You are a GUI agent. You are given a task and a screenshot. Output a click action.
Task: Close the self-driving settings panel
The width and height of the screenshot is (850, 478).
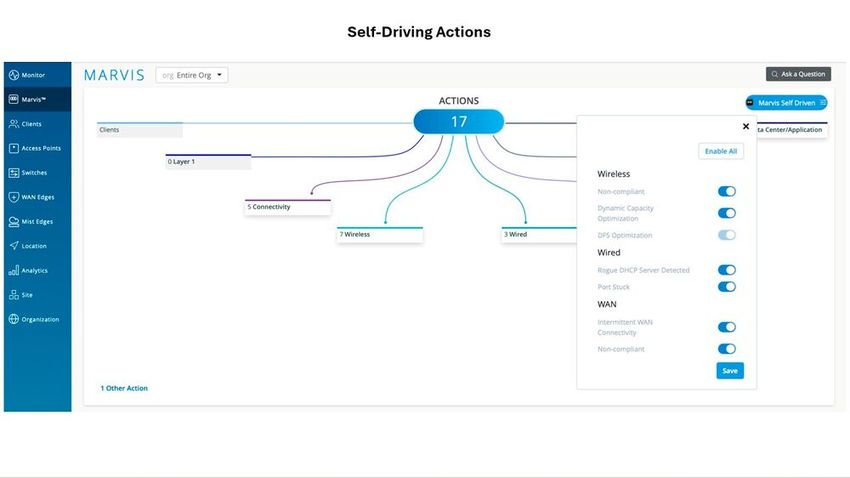(746, 126)
